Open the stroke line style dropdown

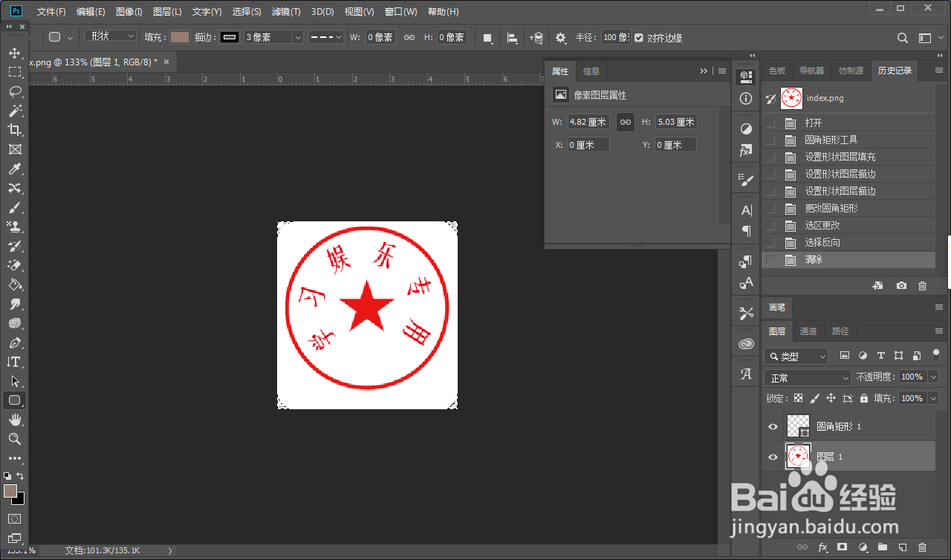325,37
